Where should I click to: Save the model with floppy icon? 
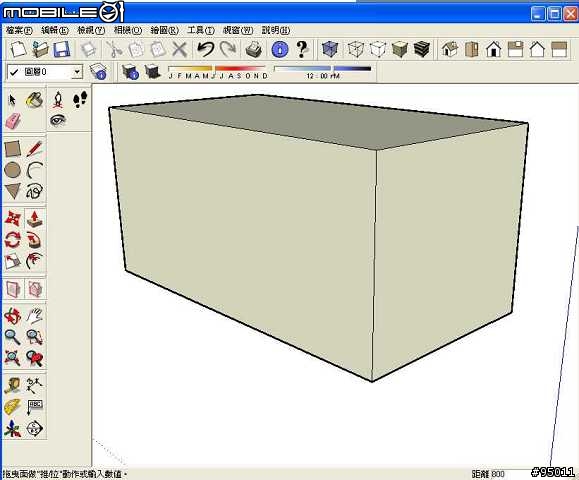tap(62, 49)
